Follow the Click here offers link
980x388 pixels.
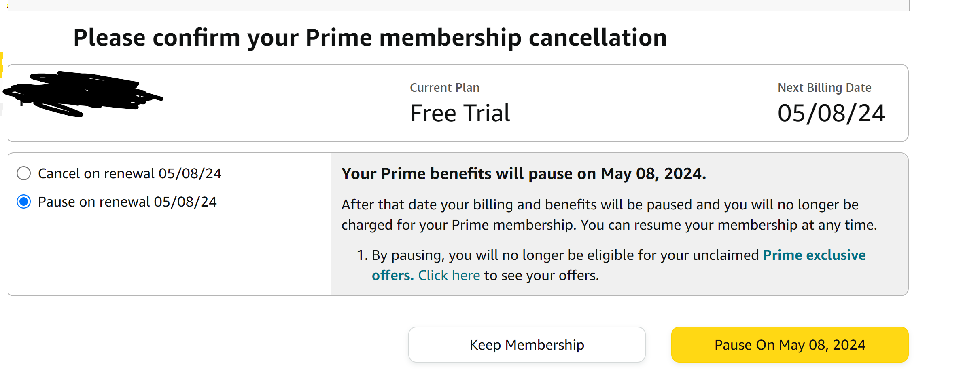click(449, 276)
